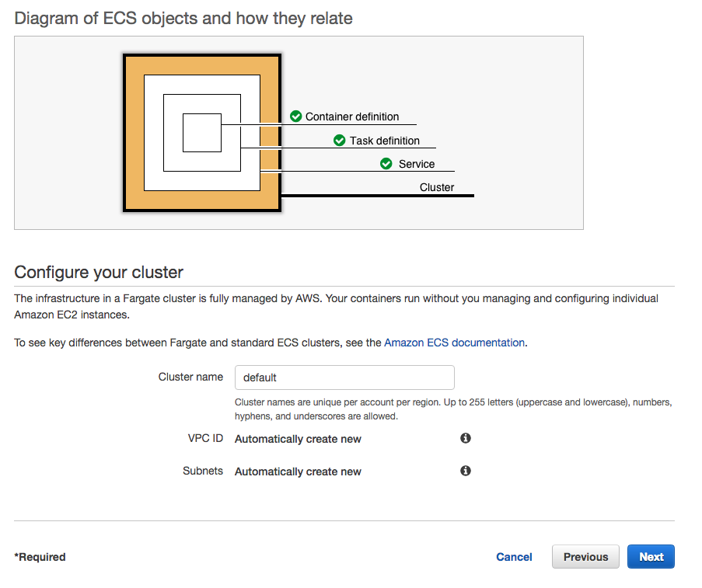Open the Amazon ECS documentation link
Screen dimensions: 702x588
tap(454, 343)
